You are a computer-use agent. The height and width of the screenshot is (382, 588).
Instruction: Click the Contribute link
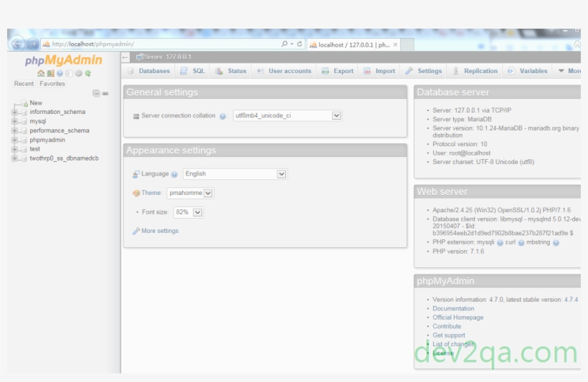tap(447, 327)
